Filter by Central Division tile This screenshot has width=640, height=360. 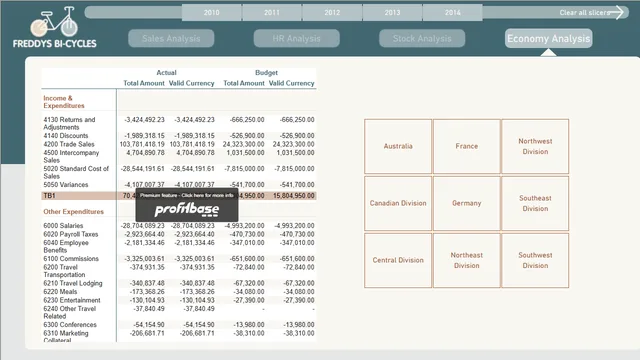pyautogui.click(x=398, y=260)
